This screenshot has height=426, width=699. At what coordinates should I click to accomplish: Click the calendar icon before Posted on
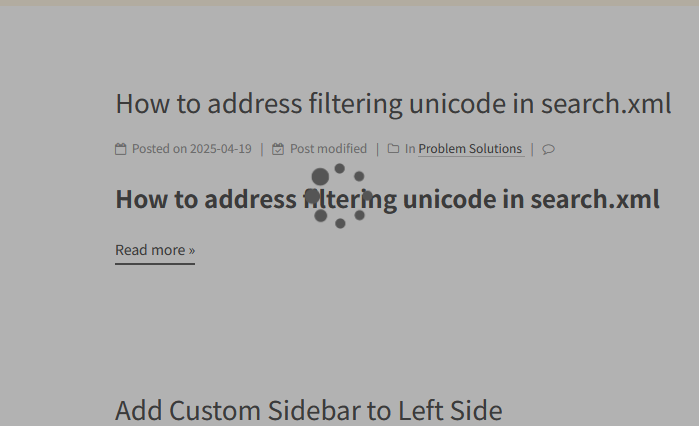point(121,149)
